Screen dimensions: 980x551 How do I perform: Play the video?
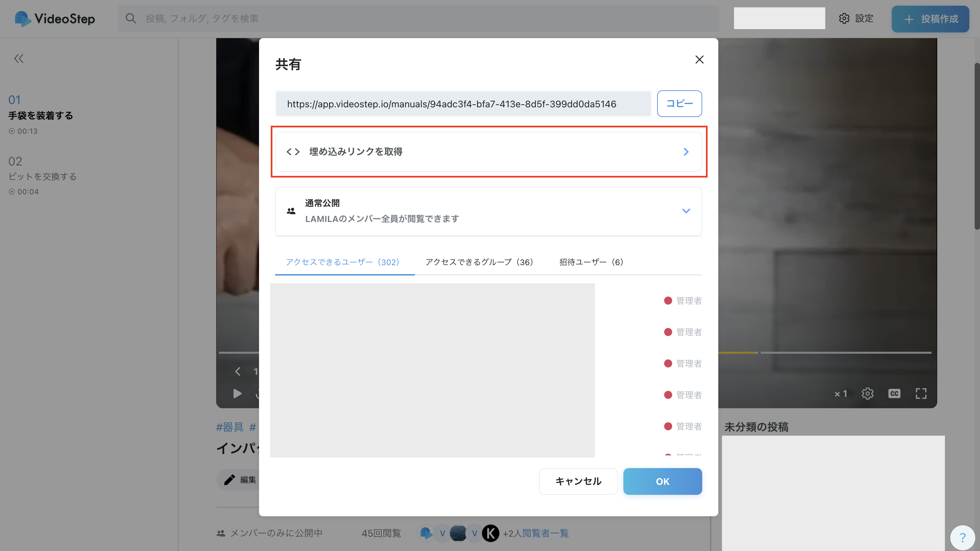(237, 394)
